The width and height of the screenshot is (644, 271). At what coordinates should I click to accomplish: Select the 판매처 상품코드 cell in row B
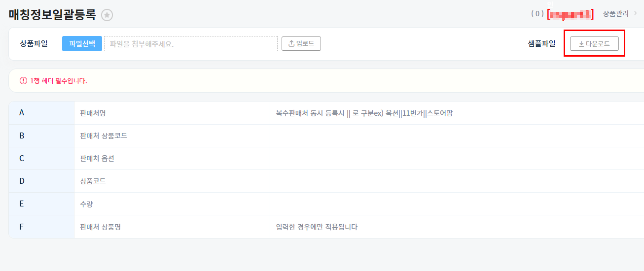click(x=104, y=135)
